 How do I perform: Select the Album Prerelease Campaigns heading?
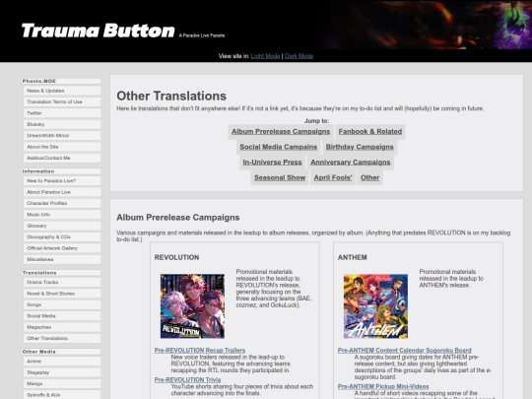coord(178,218)
